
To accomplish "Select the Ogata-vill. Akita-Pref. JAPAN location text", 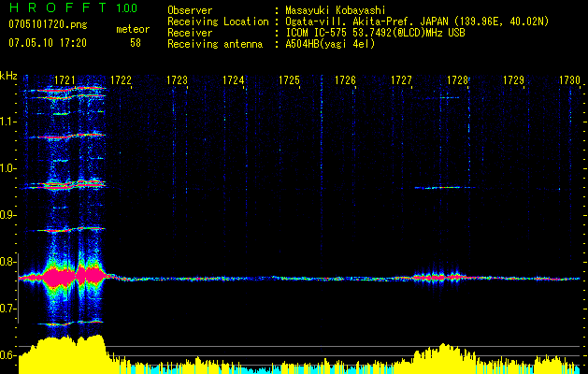I will coord(417,22).
